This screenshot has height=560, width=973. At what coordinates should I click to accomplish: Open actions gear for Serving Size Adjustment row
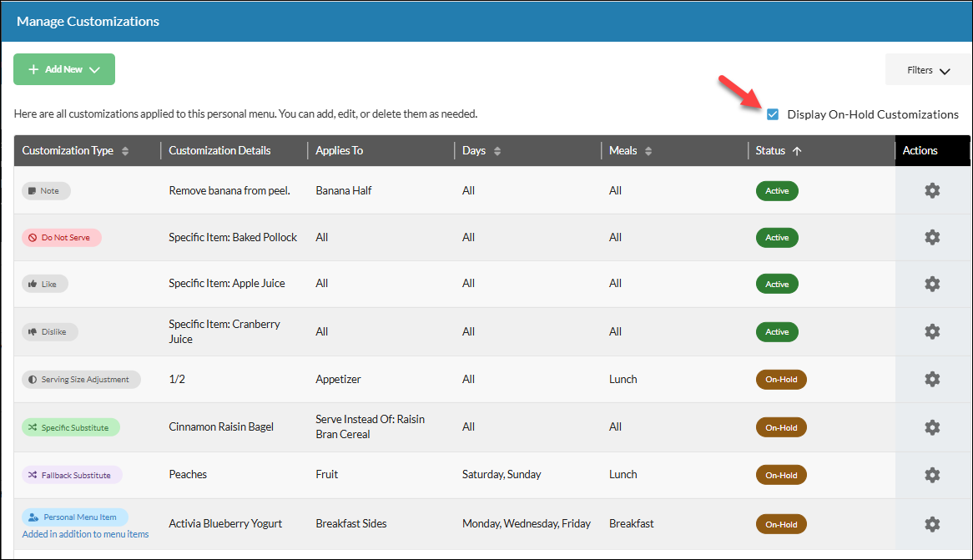[x=932, y=380]
